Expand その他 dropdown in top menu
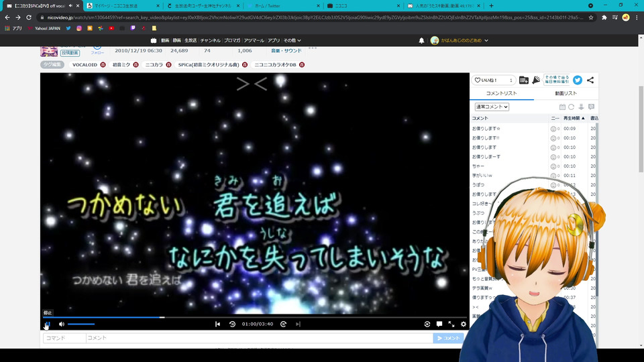Screen dimensions: 644x362 (x=292, y=41)
